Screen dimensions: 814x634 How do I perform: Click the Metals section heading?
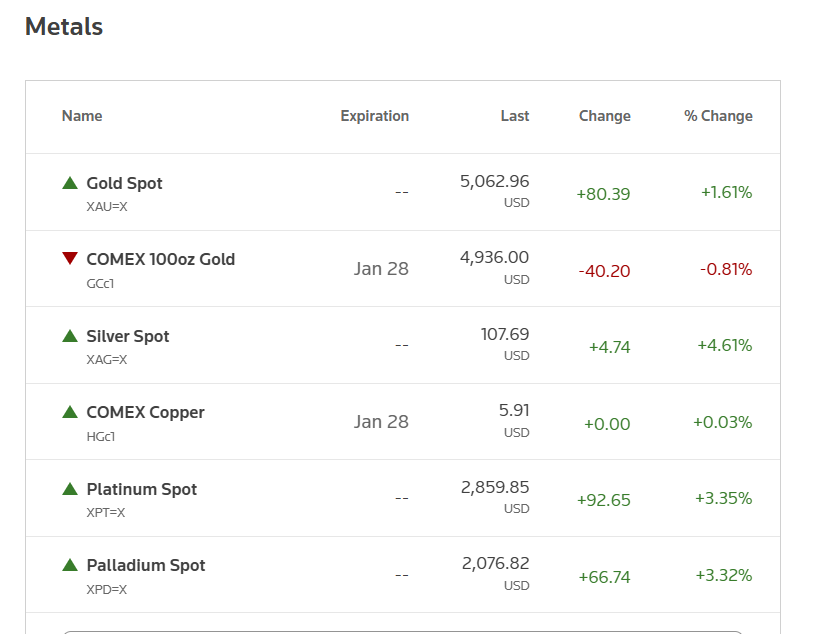point(64,27)
